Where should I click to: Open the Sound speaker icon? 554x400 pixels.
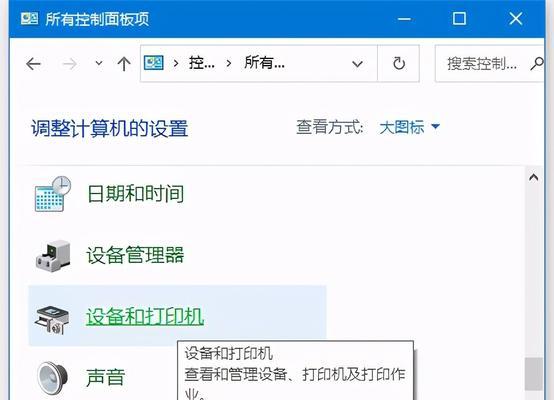pos(52,378)
